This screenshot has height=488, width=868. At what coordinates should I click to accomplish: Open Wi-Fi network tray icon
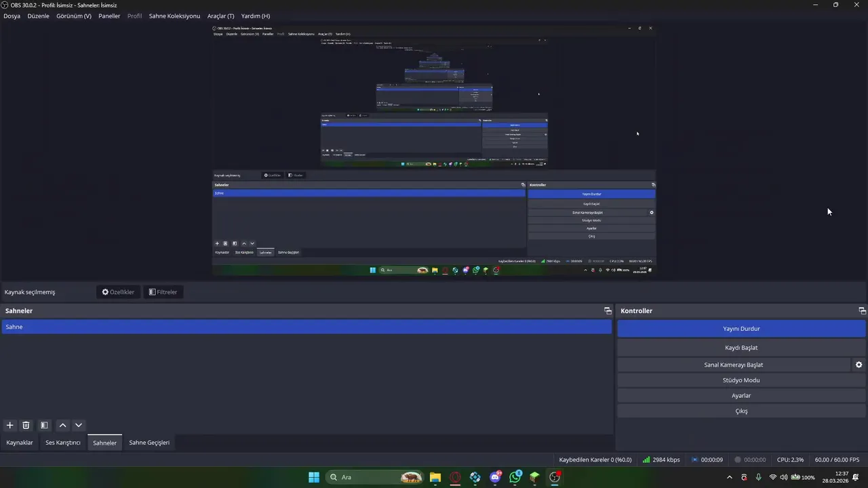click(x=773, y=477)
